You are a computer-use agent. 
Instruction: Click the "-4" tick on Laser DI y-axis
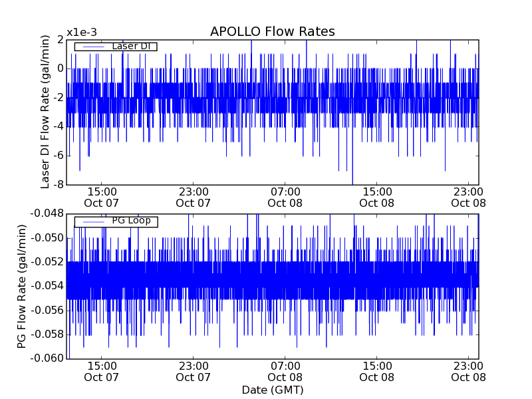point(58,126)
